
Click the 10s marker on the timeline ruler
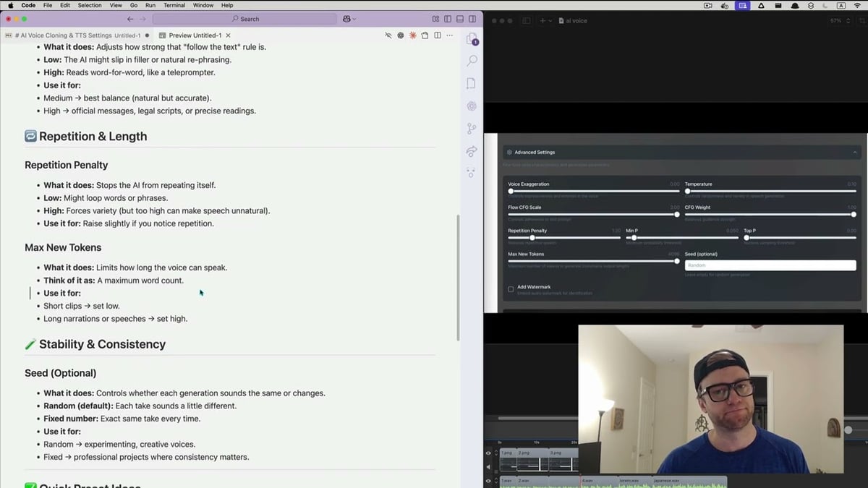[x=537, y=442]
